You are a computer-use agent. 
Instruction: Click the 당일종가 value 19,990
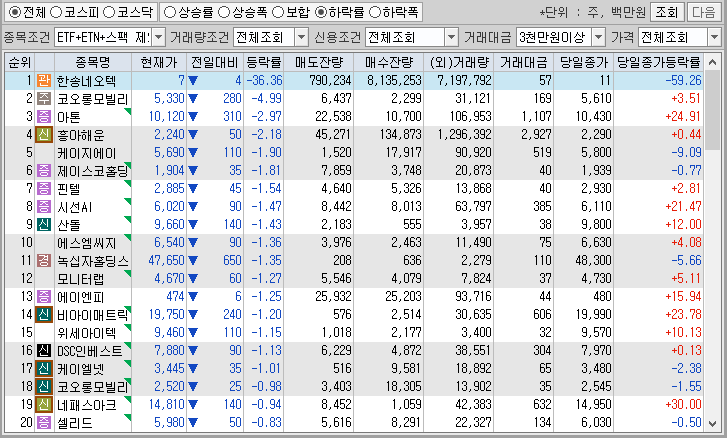(x=593, y=315)
